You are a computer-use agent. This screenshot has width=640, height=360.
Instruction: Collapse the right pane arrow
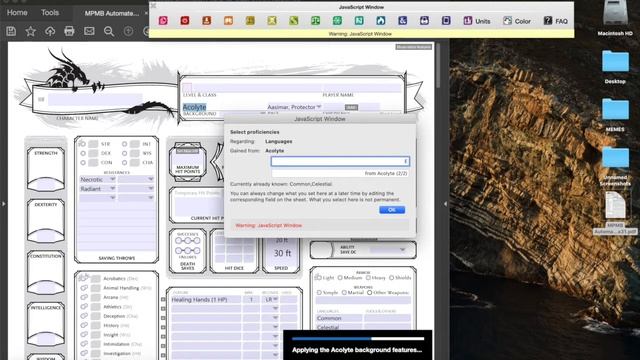click(x=445, y=203)
